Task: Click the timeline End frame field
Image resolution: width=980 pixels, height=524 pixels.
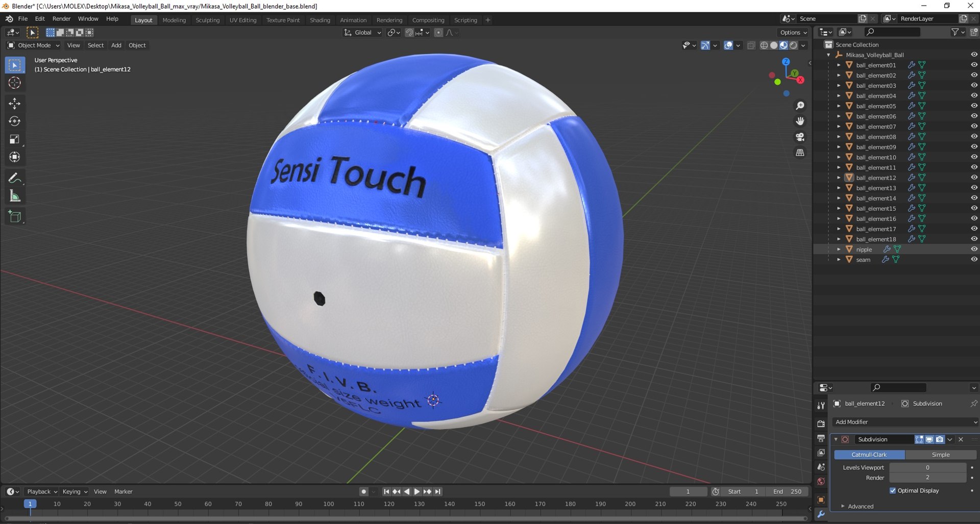Action: tap(787, 492)
